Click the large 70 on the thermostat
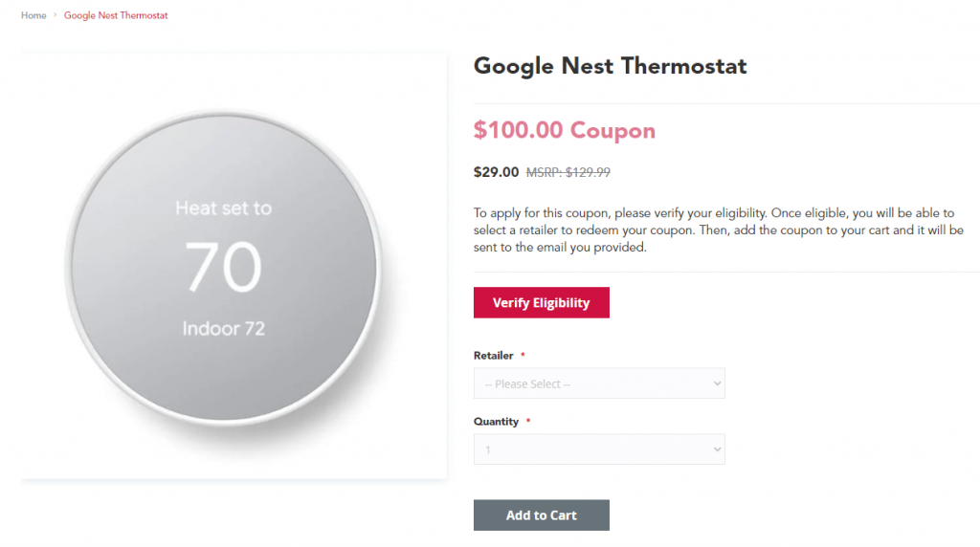Image resolution: width=980 pixels, height=547 pixels. click(x=223, y=267)
